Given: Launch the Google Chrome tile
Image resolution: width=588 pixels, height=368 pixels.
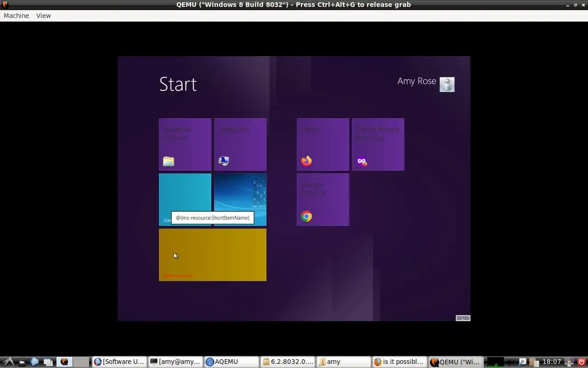Looking at the screenshot, I should tap(323, 200).
